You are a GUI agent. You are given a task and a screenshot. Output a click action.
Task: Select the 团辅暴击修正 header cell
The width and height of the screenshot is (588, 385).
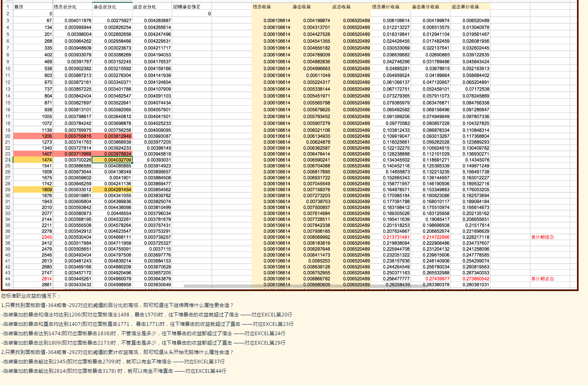click(x=192, y=7)
